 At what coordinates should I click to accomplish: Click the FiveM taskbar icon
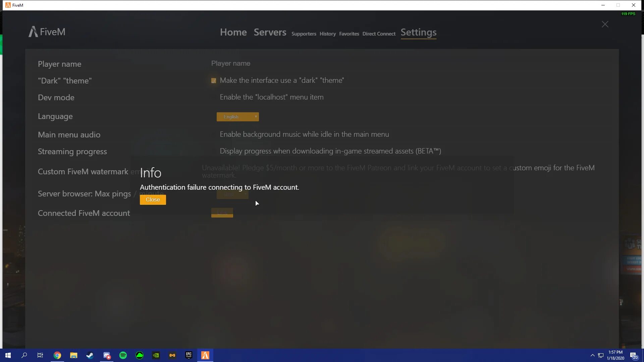[x=205, y=355]
